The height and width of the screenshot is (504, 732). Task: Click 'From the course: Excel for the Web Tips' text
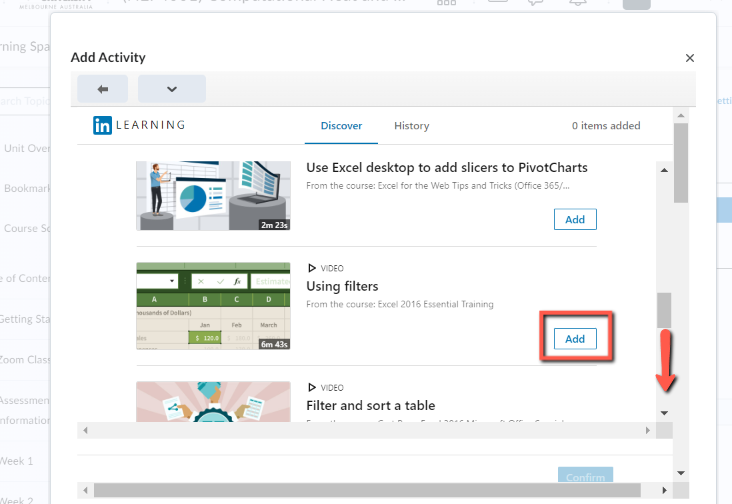(437, 186)
